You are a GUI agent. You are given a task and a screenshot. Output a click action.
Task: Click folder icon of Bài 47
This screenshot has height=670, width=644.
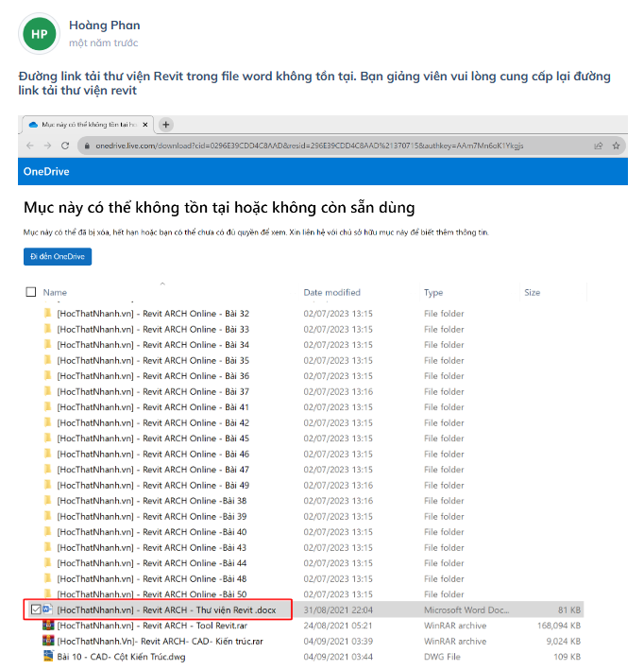48,469
